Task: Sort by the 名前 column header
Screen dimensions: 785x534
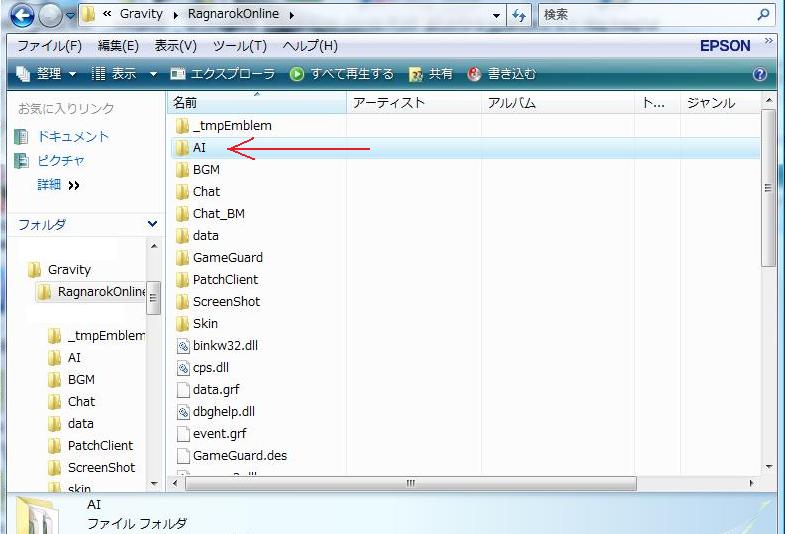Action: (256, 103)
